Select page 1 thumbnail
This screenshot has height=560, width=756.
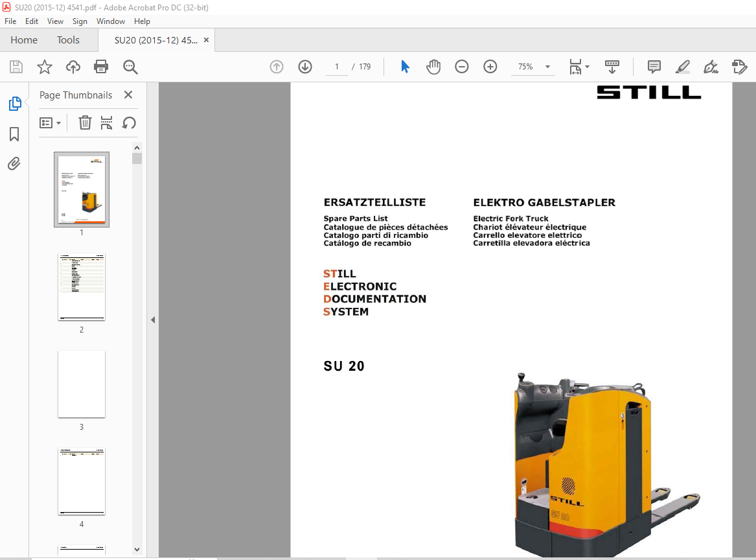[x=82, y=189]
